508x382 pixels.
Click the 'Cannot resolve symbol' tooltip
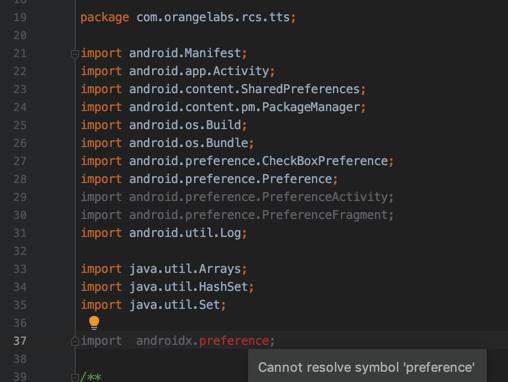367,367
